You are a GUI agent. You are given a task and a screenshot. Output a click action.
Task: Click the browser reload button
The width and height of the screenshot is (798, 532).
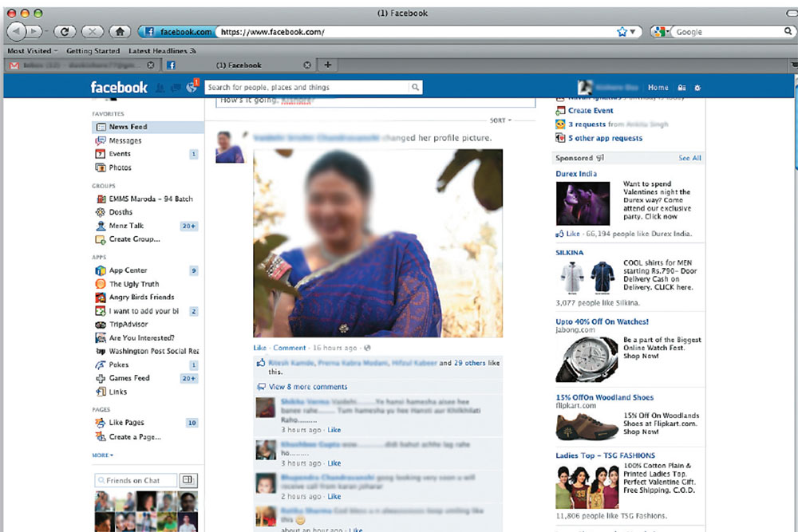tap(65, 32)
